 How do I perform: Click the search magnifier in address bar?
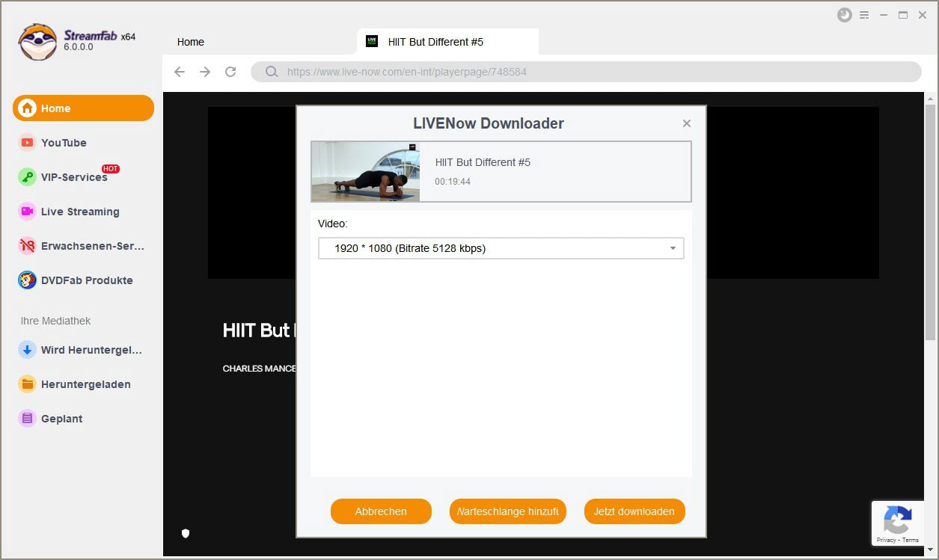click(x=272, y=72)
